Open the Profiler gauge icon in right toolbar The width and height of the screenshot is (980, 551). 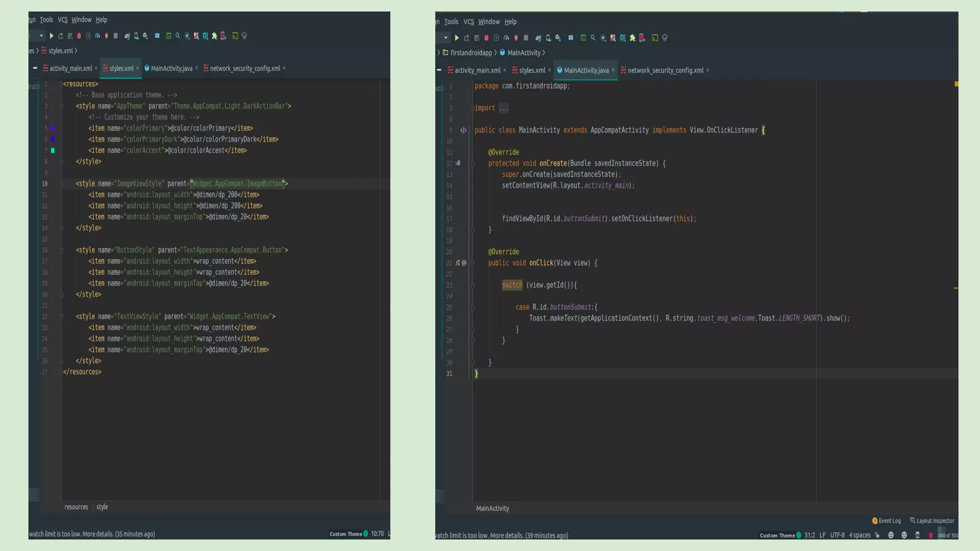pyautogui.click(x=506, y=38)
